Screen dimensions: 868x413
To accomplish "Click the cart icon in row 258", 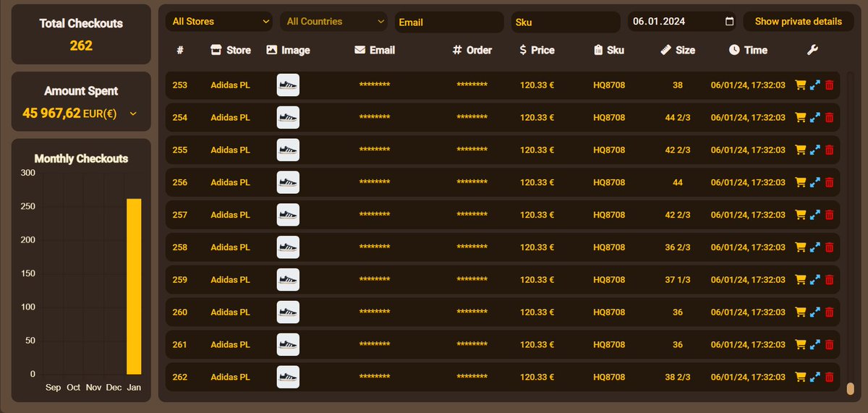I will click(800, 247).
